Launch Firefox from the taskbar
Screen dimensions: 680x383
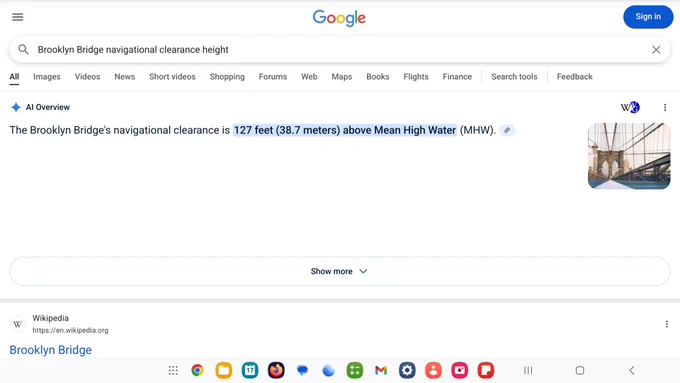276,370
